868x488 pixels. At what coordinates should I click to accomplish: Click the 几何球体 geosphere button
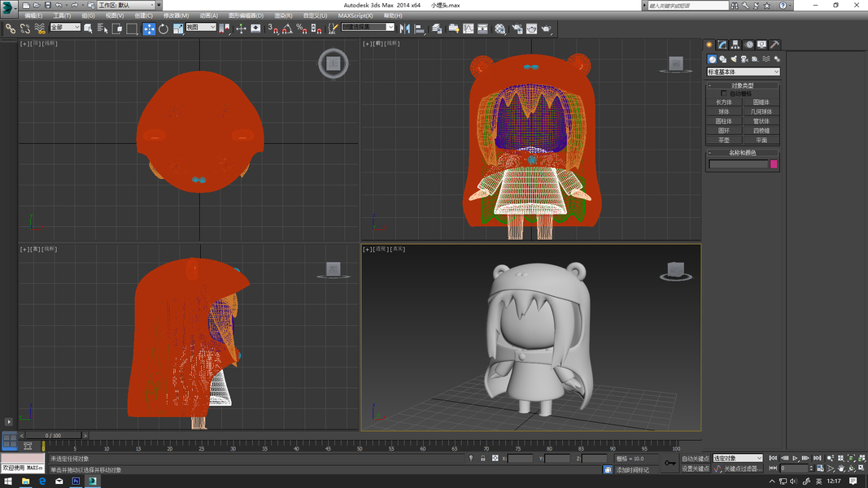[761, 111]
